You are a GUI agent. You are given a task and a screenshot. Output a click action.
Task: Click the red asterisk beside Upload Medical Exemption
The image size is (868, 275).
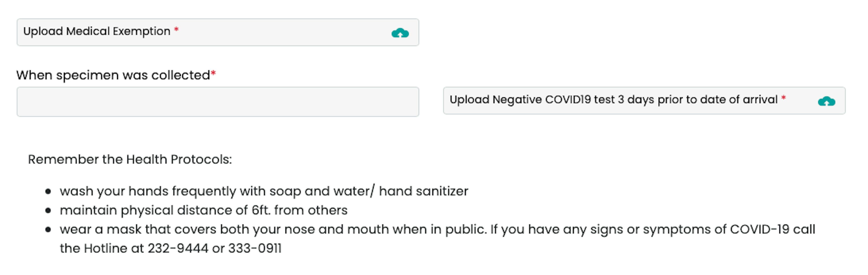(176, 30)
